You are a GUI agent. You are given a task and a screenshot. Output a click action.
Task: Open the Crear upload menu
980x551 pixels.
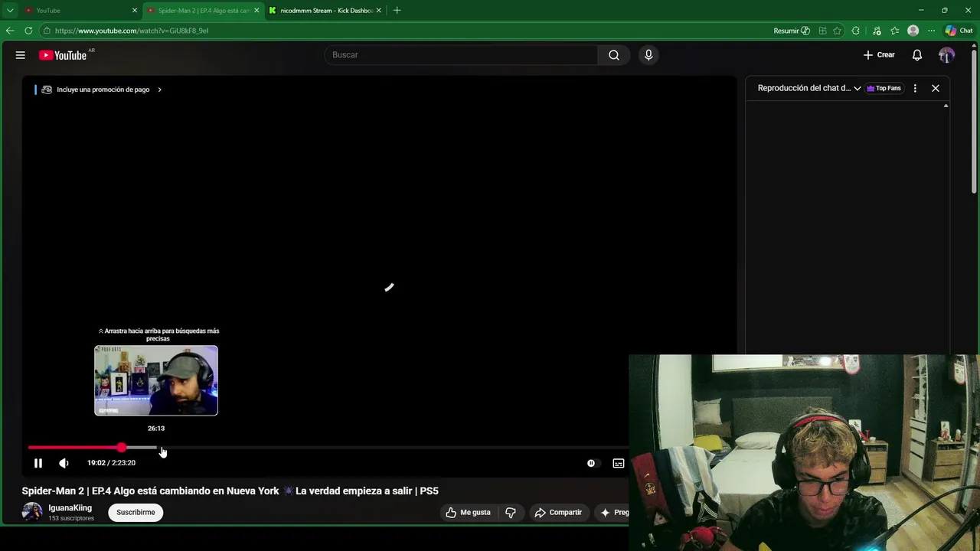[x=879, y=55]
